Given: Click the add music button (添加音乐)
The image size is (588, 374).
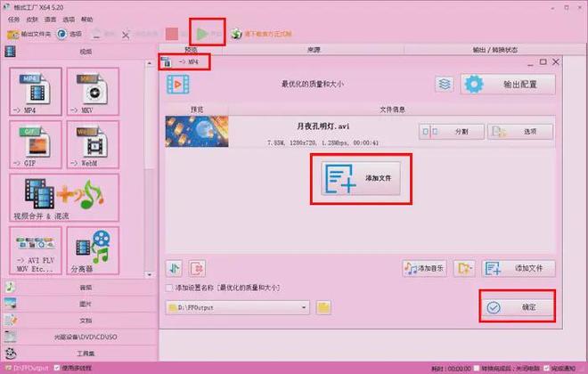Looking at the screenshot, I should pos(424,268).
